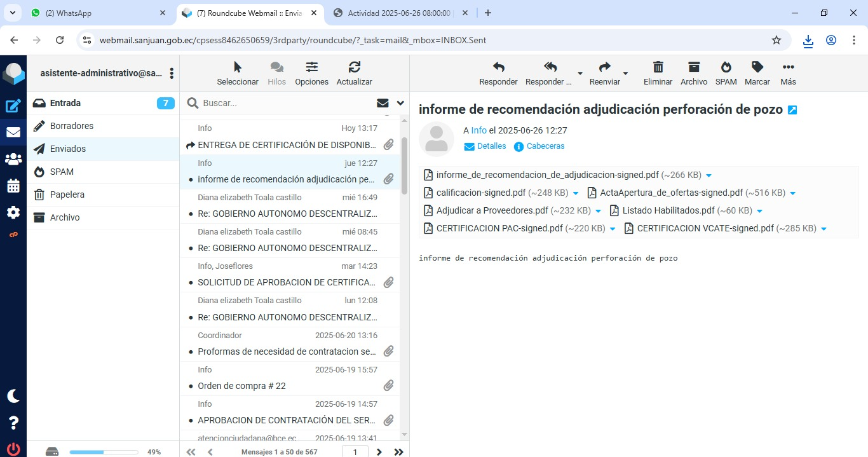Screen dimensions: 868x457
Task: Expand search options chevron
Action: 400,103
